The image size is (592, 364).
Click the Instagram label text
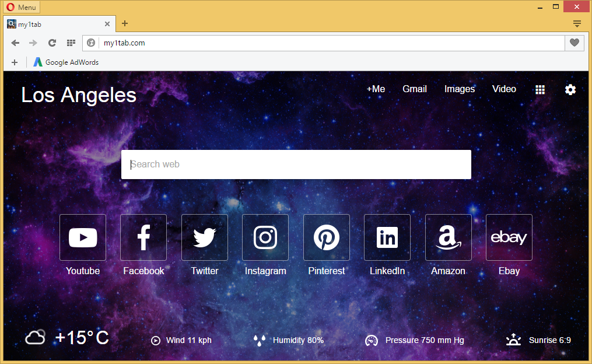click(x=265, y=271)
